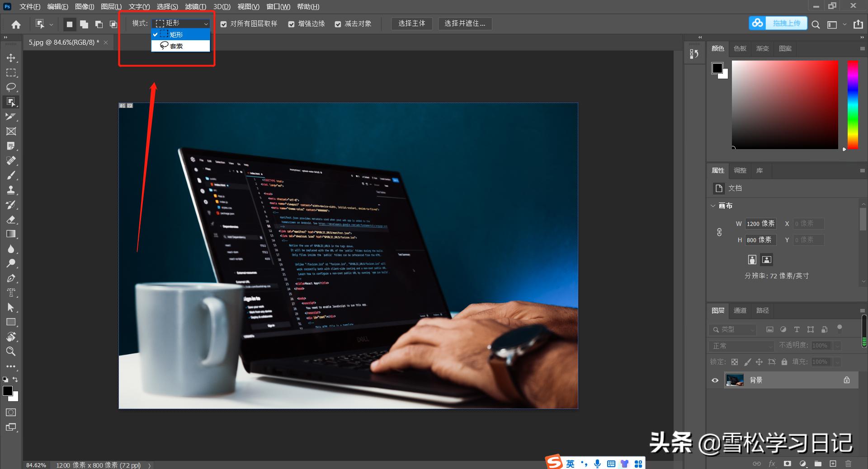
Task: Click the 选择主体 button
Action: [412, 23]
